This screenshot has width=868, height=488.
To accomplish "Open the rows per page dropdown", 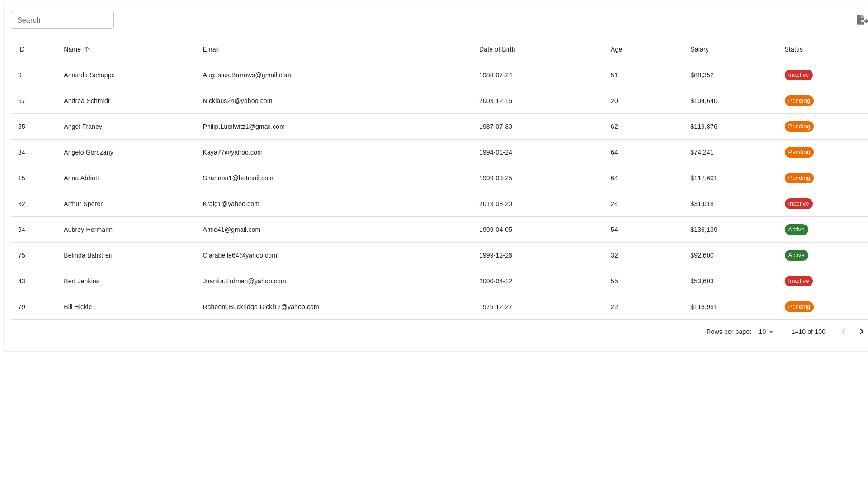I will pos(766,332).
